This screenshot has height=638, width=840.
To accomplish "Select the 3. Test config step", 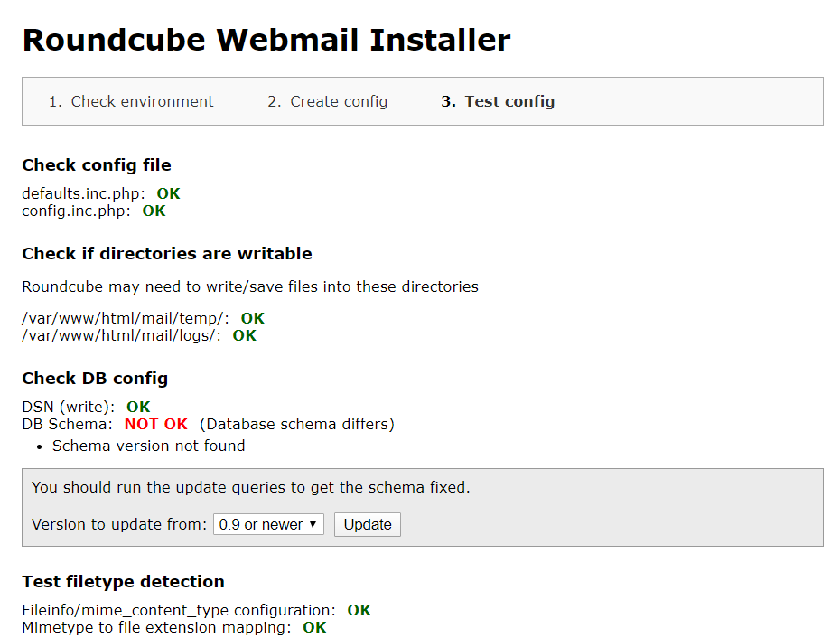I will [x=498, y=101].
